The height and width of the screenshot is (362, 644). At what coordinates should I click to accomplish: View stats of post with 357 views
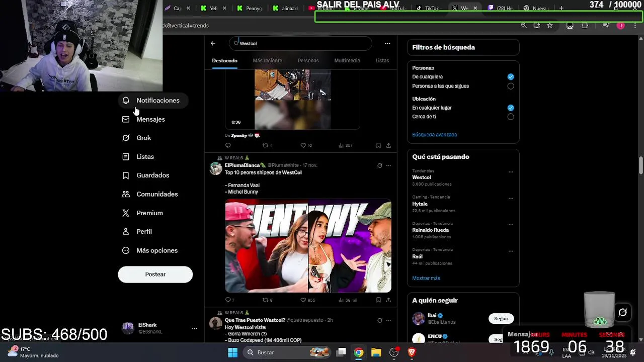pyautogui.click(x=345, y=145)
